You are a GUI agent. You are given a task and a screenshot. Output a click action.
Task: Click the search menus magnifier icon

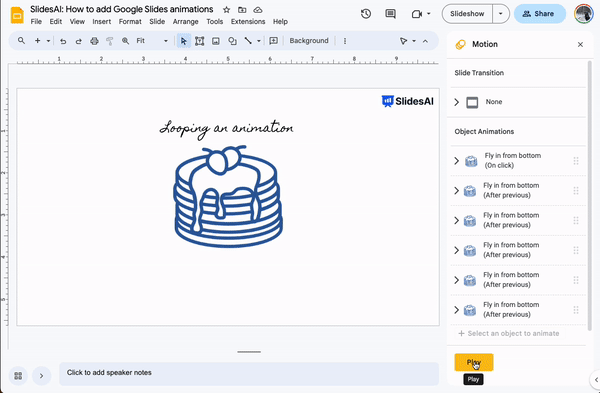point(21,41)
